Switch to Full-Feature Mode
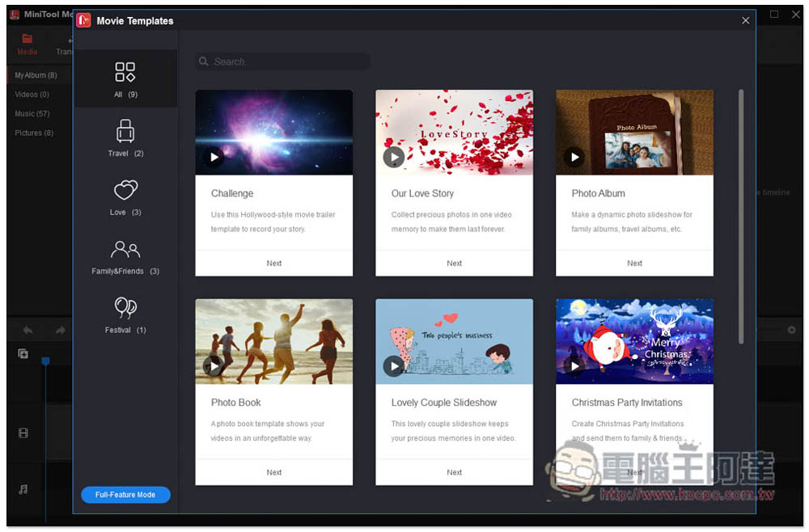809x532 pixels. pos(125,495)
